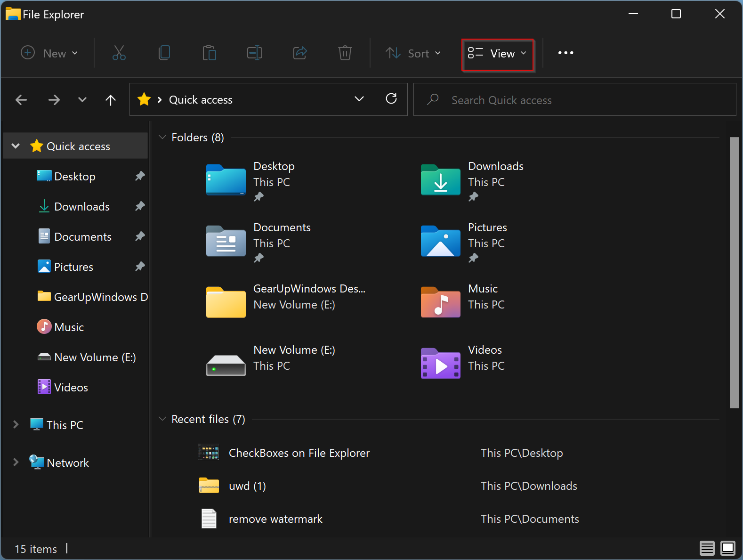Switch to details view in status bar
The image size is (743, 560).
click(707, 548)
